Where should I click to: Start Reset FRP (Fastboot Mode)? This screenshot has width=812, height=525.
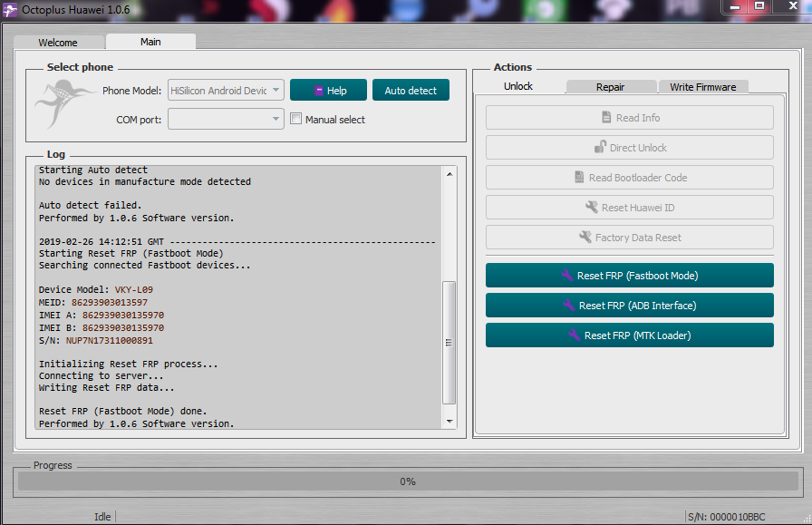[x=630, y=276]
